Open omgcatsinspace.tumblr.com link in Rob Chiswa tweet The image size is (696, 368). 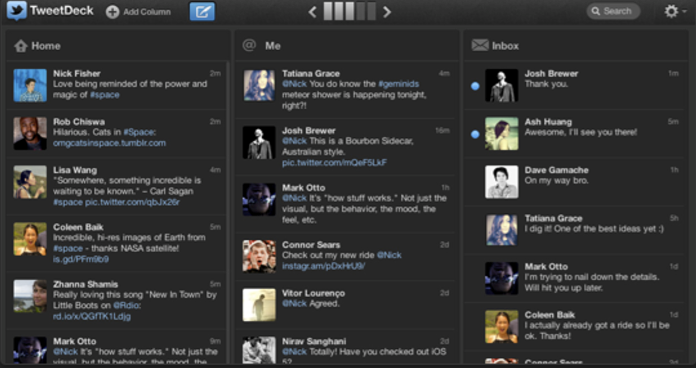click(x=109, y=143)
